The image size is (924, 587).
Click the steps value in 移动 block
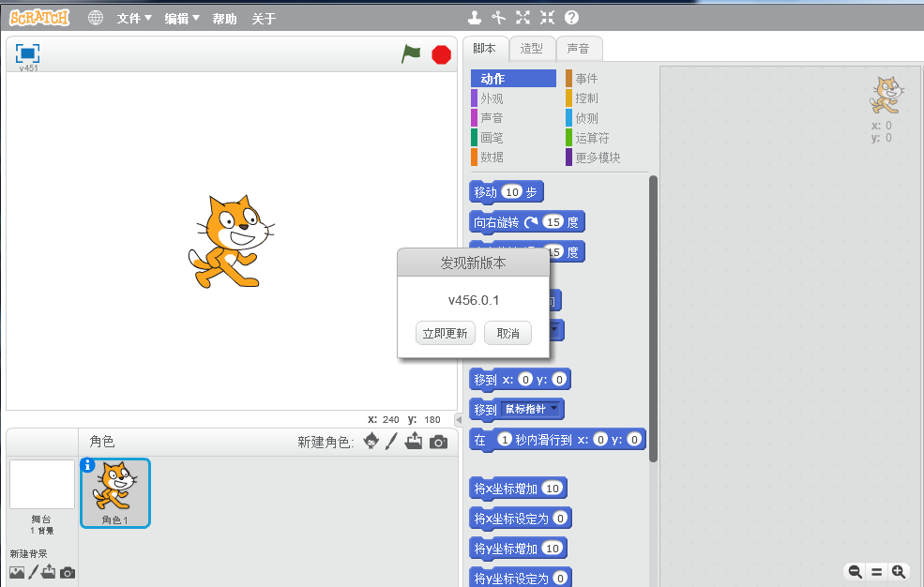pos(512,192)
